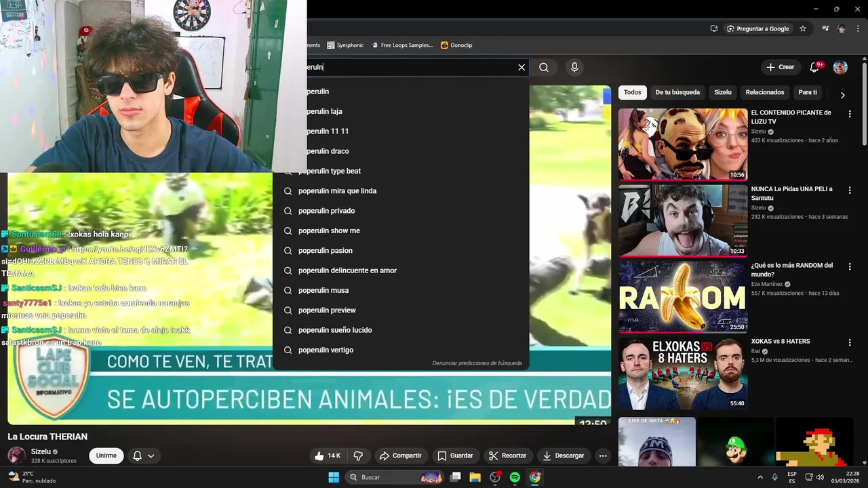The image size is (868, 488).
Task: Open YouTube notifications bell
Action: point(814,67)
